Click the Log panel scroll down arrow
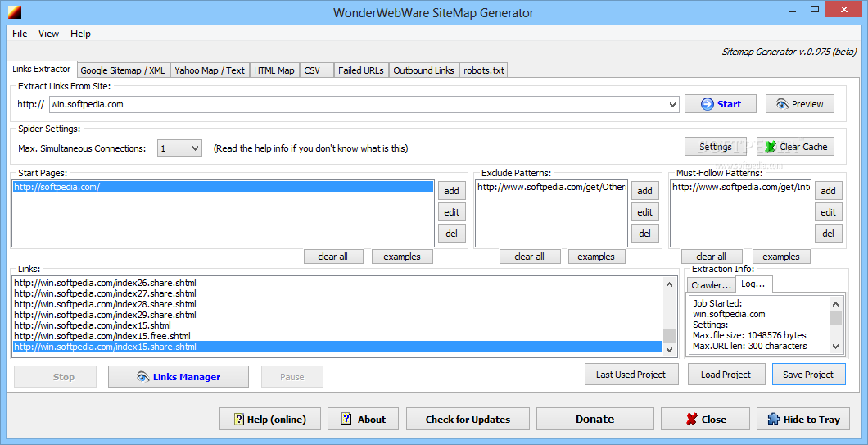 click(x=835, y=347)
